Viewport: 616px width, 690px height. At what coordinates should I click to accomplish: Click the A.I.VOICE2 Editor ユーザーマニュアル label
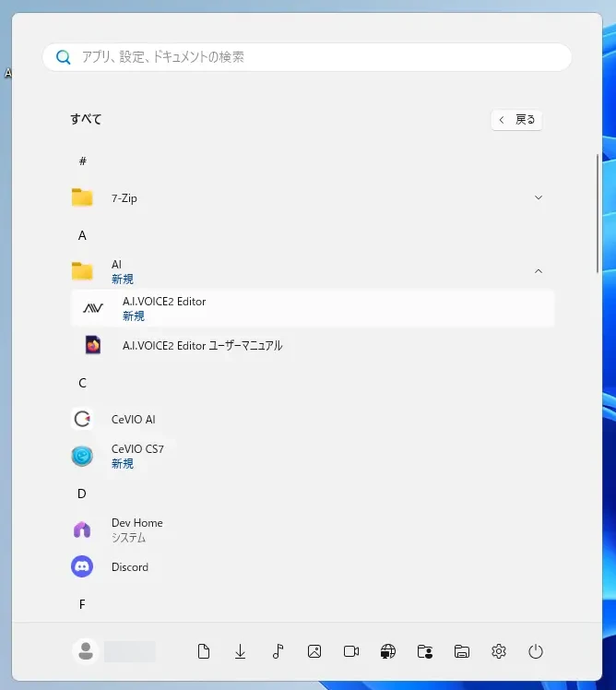(202, 345)
